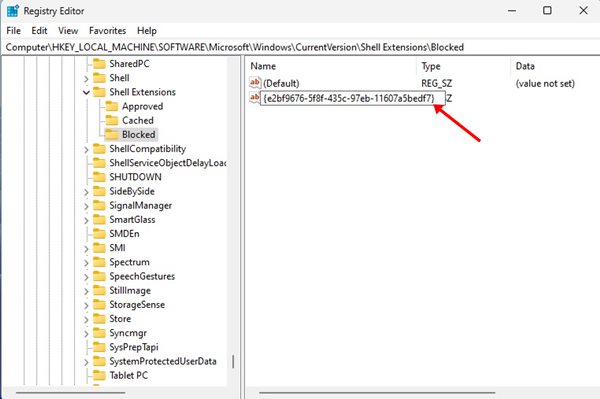Expand the SignalManager key
The image size is (600, 399).
click(86, 206)
